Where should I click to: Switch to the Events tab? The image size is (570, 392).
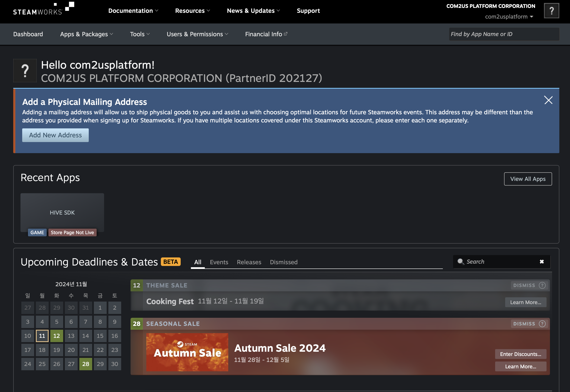point(219,262)
